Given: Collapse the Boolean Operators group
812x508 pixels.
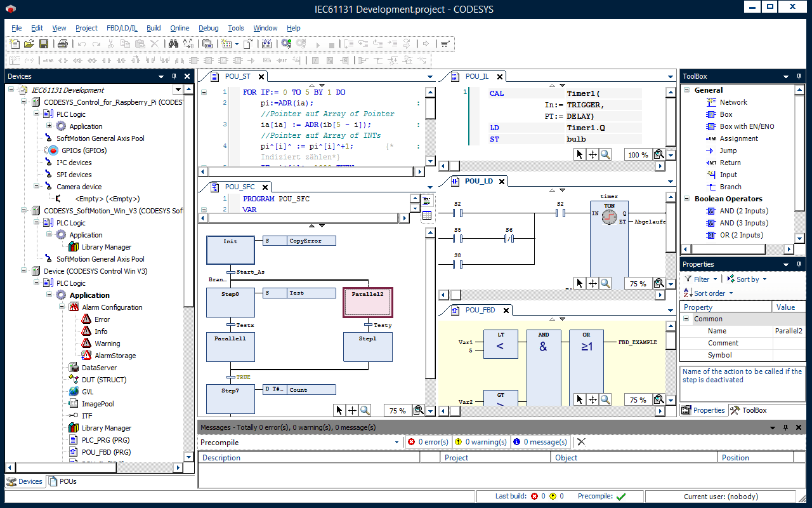Looking at the screenshot, I should click(687, 199).
